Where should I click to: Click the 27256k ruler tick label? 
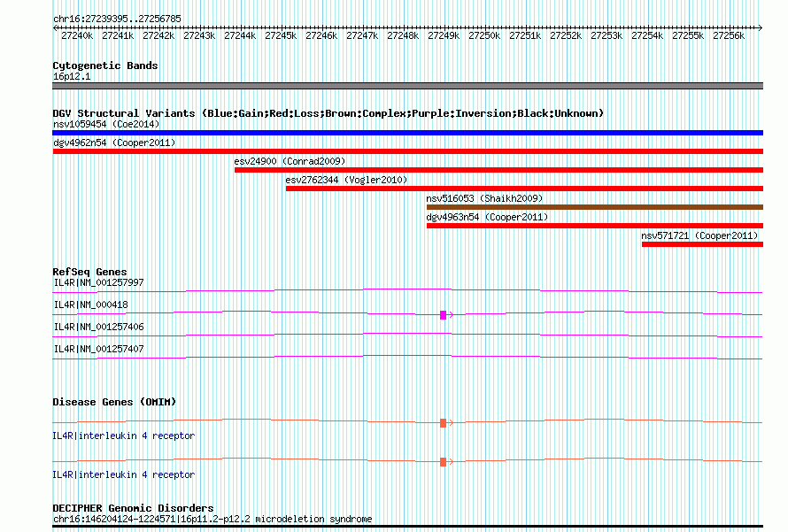(x=728, y=35)
